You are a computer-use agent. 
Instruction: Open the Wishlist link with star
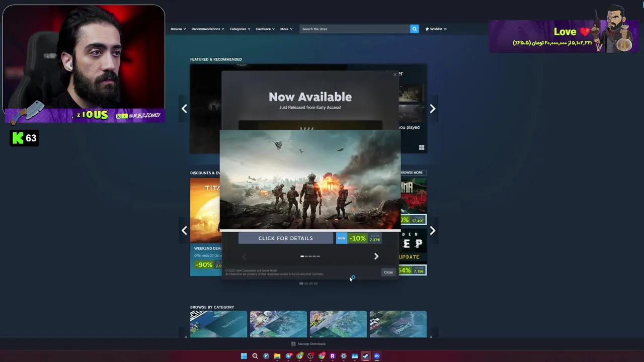[436, 29]
